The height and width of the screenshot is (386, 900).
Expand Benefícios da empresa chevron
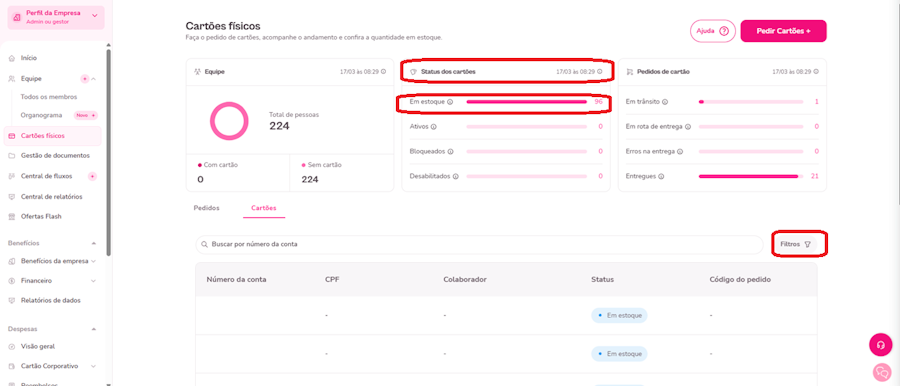pyautogui.click(x=94, y=261)
